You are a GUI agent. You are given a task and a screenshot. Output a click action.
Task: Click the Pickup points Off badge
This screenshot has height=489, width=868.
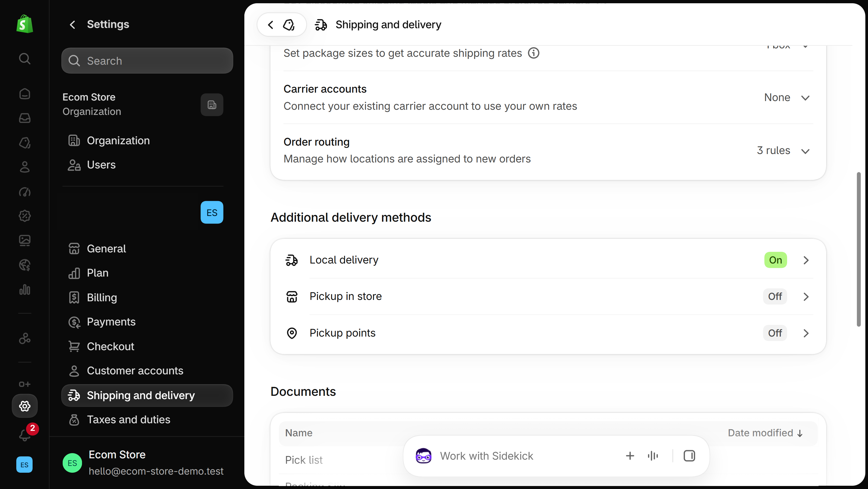click(x=775, y=333)
